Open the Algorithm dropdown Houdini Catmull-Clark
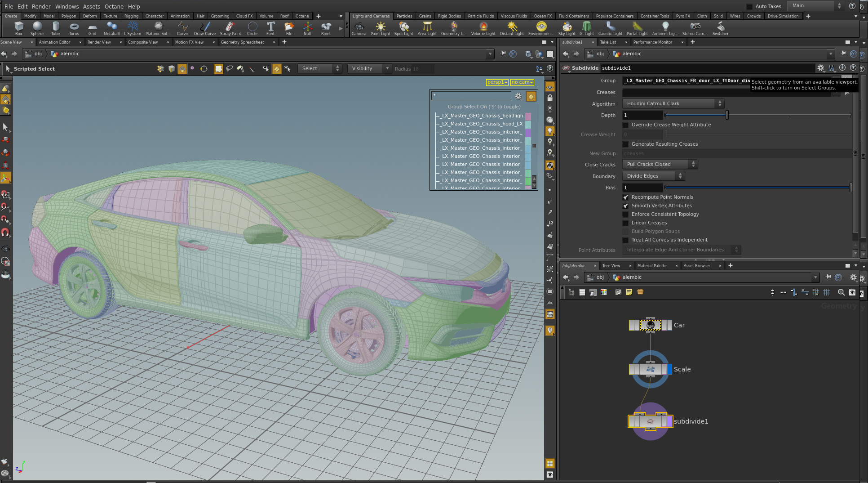 tap(673, 103)
